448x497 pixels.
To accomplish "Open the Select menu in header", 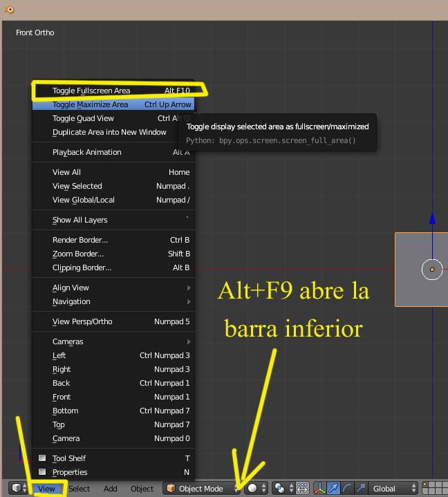I will point(80,489).
